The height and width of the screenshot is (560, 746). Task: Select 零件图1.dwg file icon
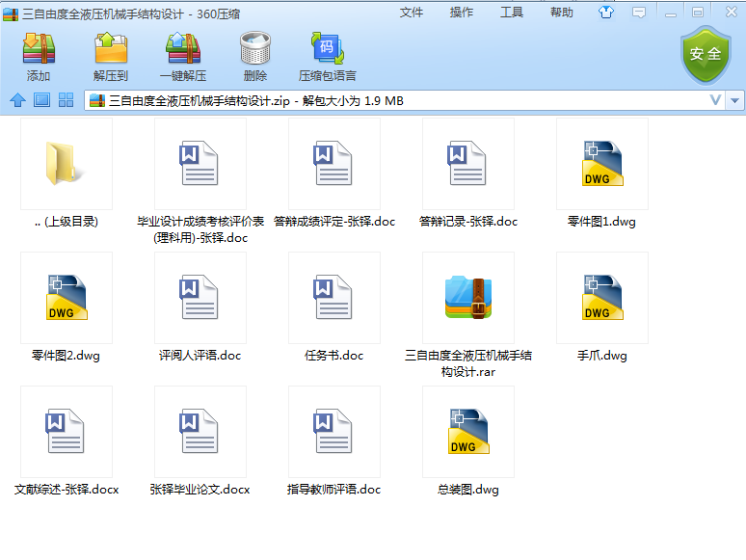coord(602,164)
